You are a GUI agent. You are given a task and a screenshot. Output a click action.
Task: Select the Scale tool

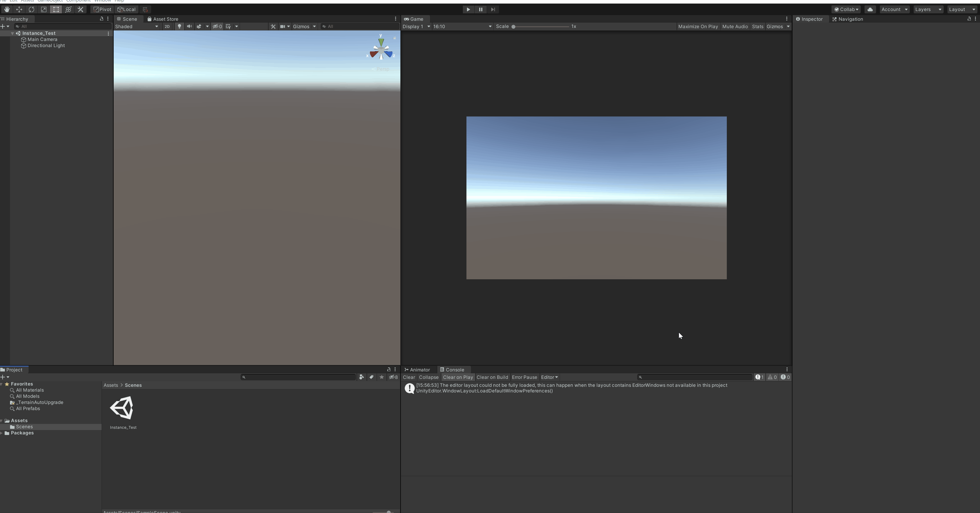click(43, 9)
